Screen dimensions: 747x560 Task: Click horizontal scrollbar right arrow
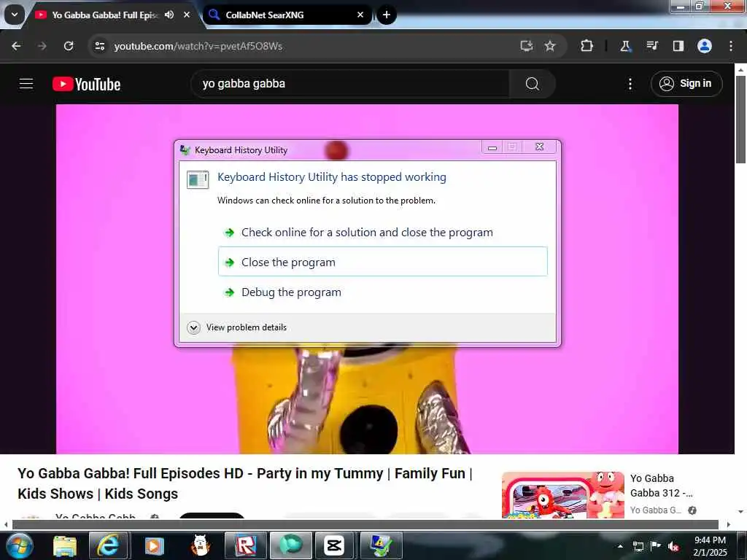point(729,525)
